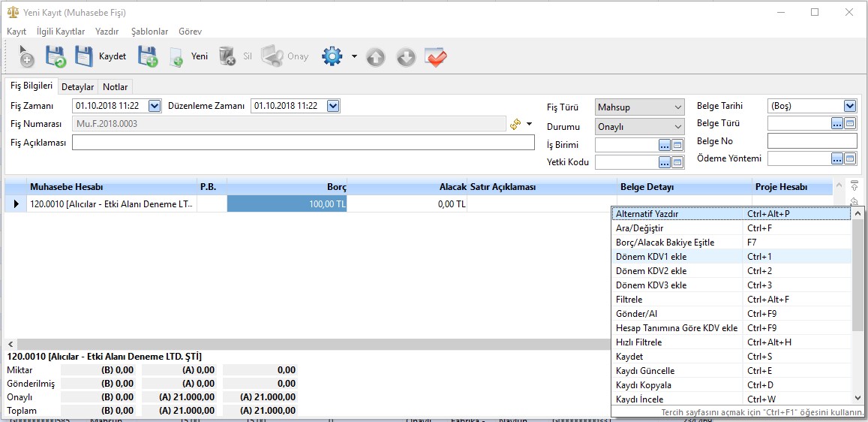868x422 pixels.
Task: Expand the Fiş Türü dropdown
Action: (x=678, y=107)
